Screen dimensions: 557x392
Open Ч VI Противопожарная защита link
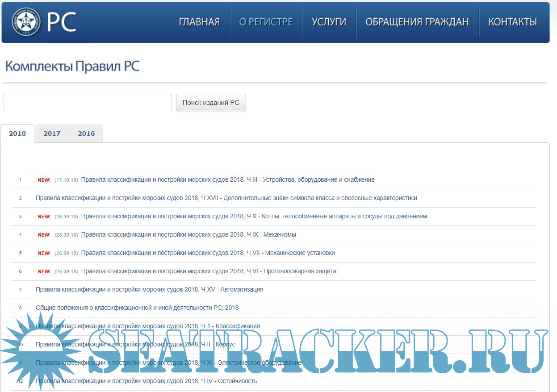(x=209, y=271)
